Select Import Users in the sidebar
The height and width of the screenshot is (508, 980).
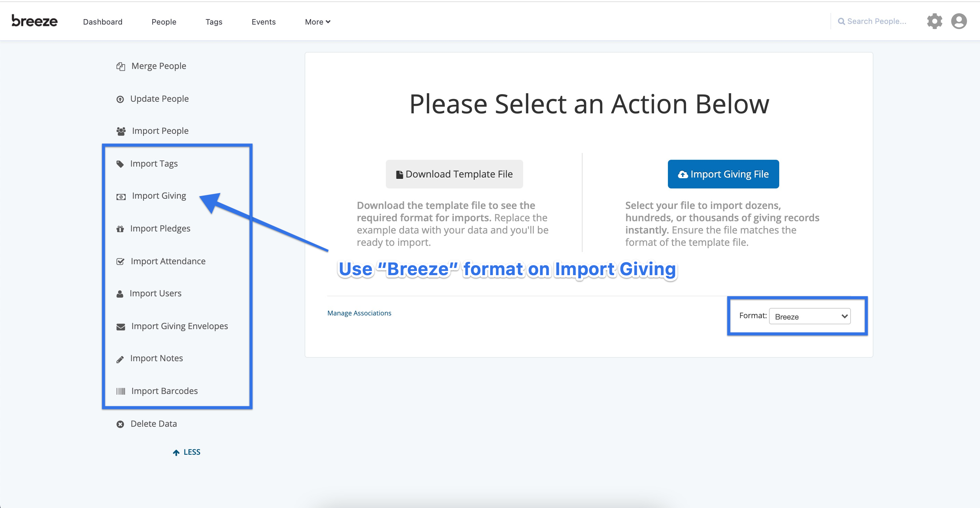coord(155,294)
